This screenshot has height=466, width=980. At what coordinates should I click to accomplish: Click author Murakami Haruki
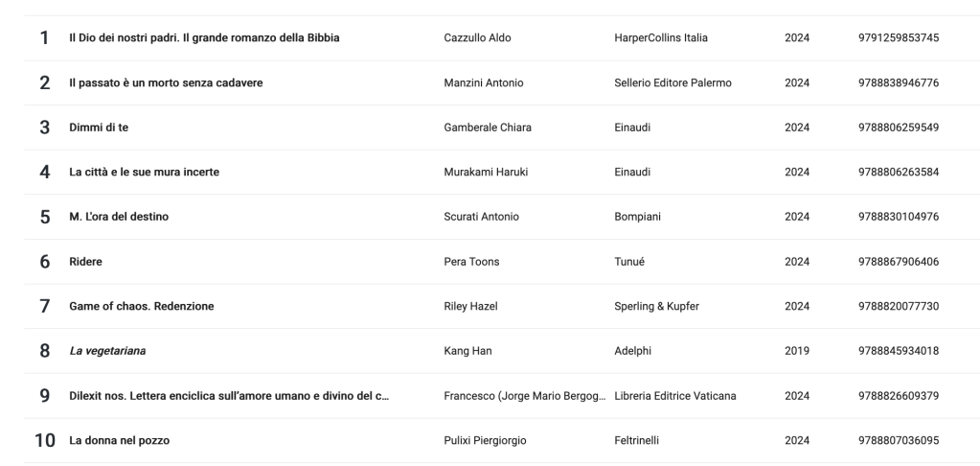[486, 173]
